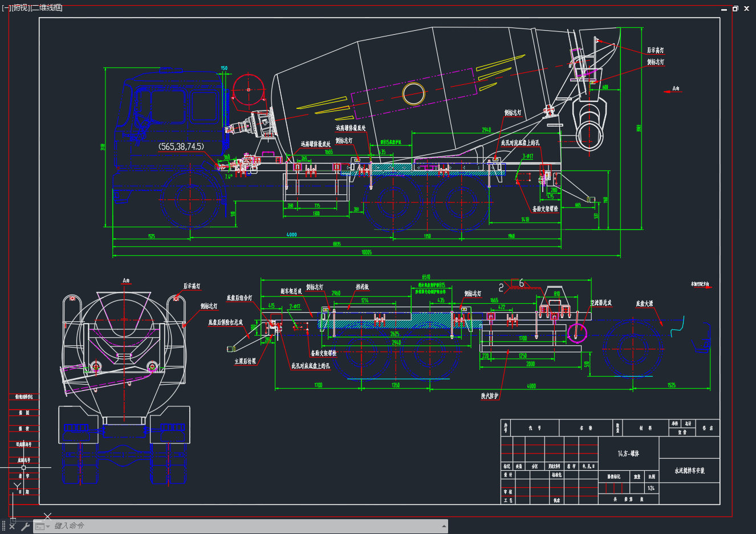Select the 600 dimension near rear chute
756x534 pixels.
click(x=605, y=87)
